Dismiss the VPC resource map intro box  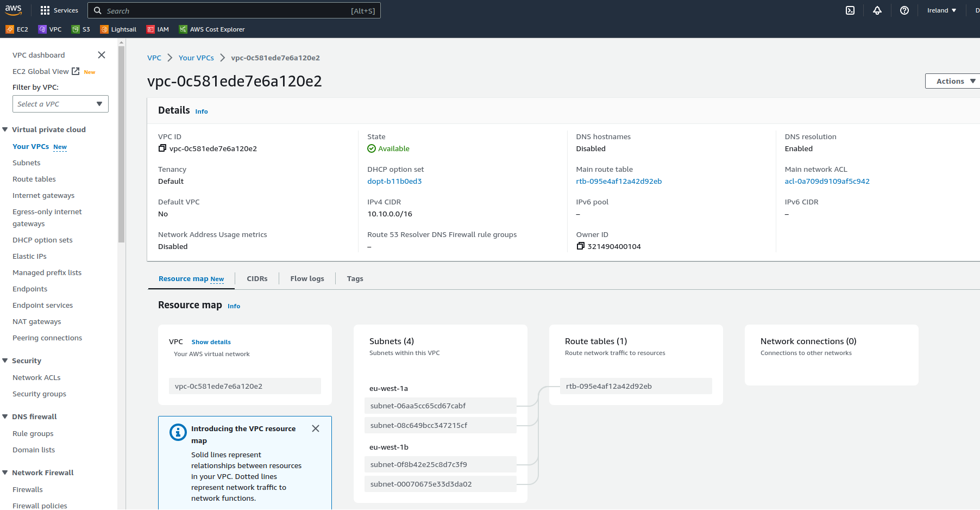coord(316,428)
